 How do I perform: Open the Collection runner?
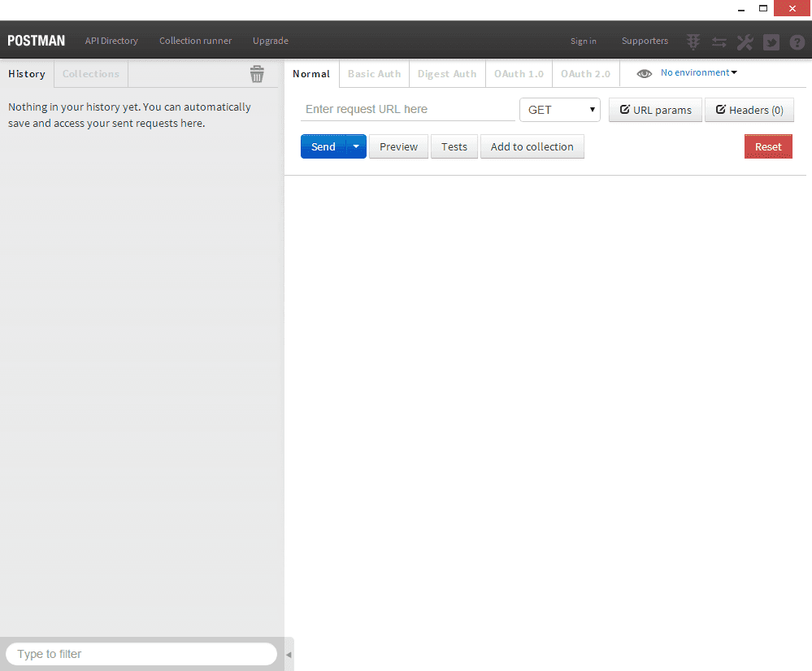(195, 41)
